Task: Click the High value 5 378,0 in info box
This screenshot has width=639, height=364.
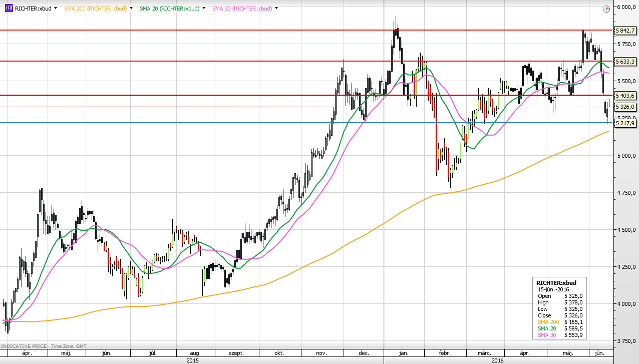Action: pos(573,302)
